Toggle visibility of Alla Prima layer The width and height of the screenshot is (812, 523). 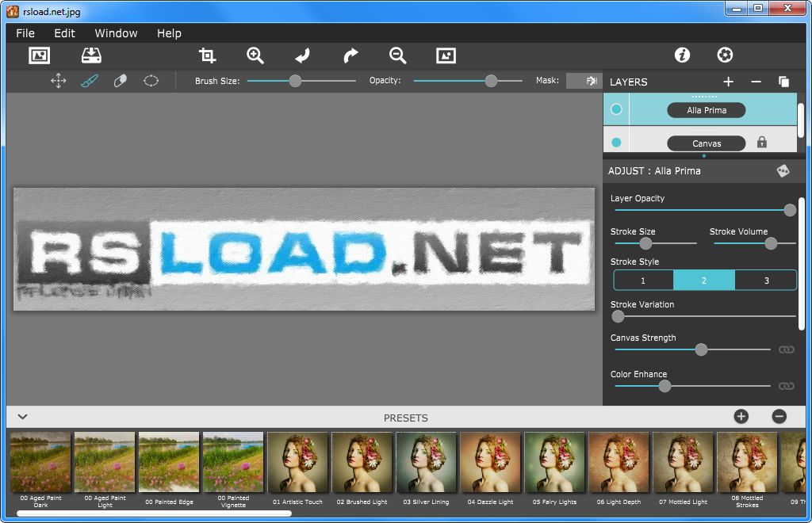click(x=616, y=109)
